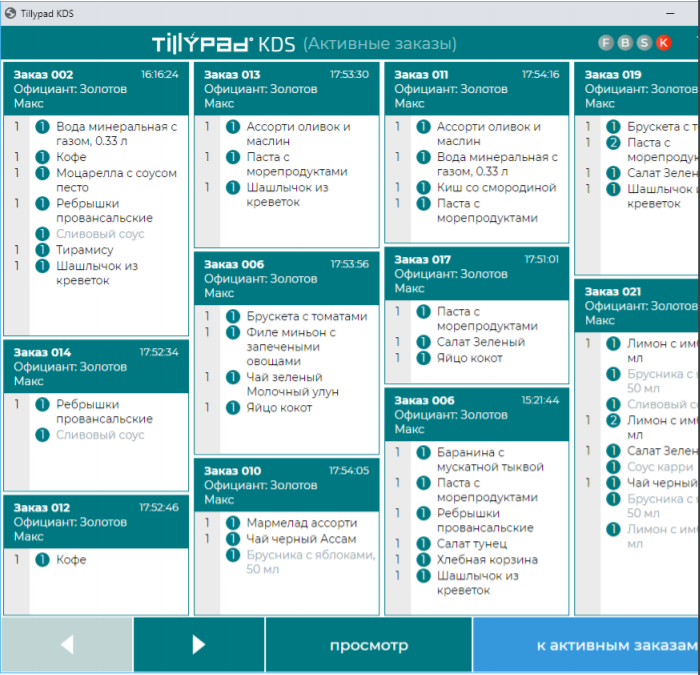The width and height of the screenshot is (700, 675).
Task: Select Тирамису item in order 002
Action: (x=84, y=250)
